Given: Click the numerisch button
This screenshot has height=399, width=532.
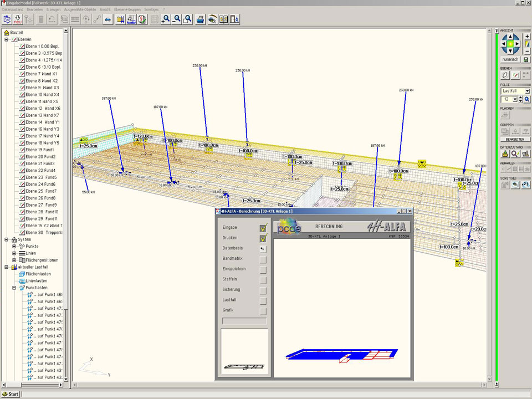Looking at the screenshot, I should tap(510, 59).
